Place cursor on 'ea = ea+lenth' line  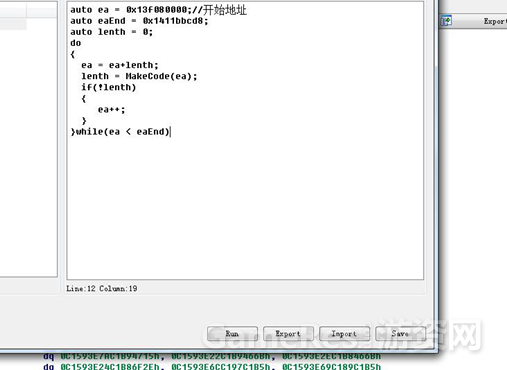pos(120,65)
